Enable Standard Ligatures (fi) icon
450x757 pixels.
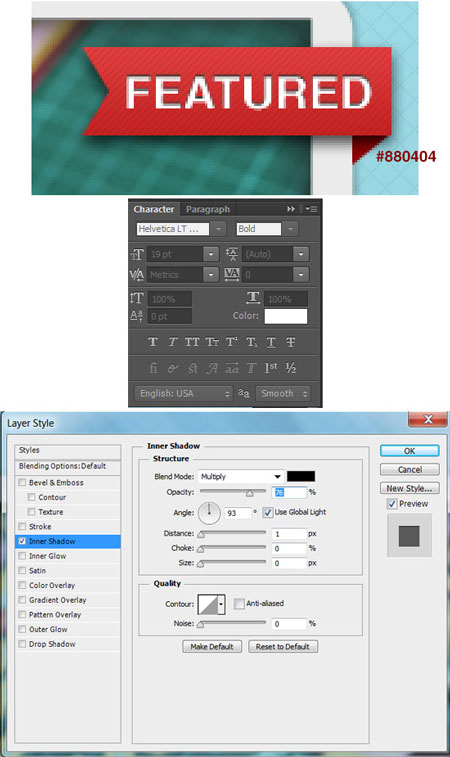point(153,368)
